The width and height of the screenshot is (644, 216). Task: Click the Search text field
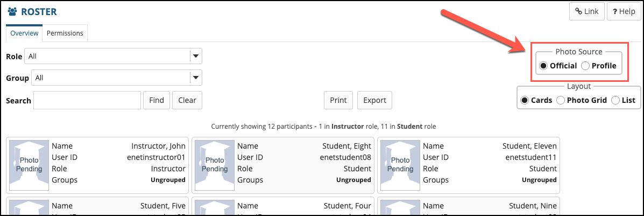[87, 100]
